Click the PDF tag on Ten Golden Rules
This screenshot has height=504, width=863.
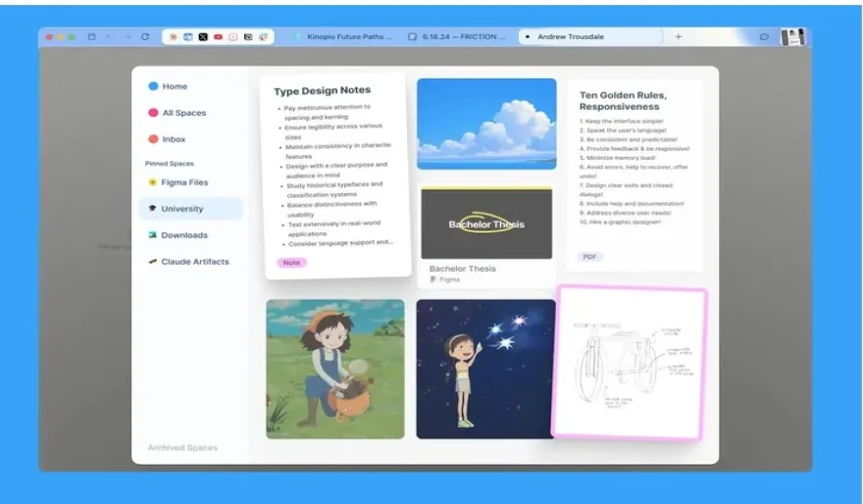click(x=589, y=257)
